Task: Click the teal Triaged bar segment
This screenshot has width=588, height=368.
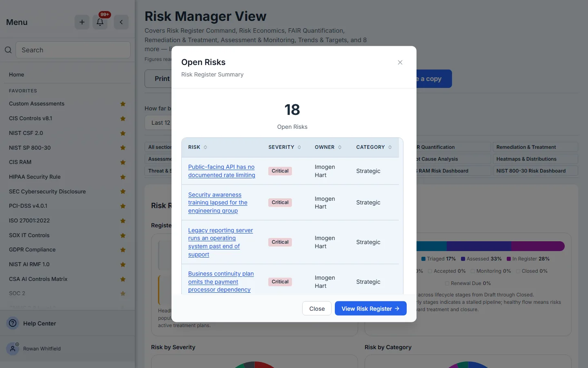Action: [432, 246]
